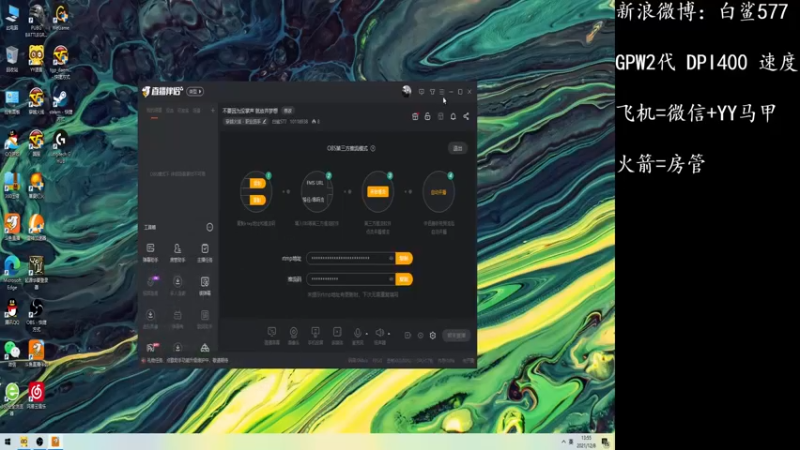Image resolution: width=800 pixels, height=450 pixels.
Task: Edit the category tag with pencil icon
Action: click(246, 121)
